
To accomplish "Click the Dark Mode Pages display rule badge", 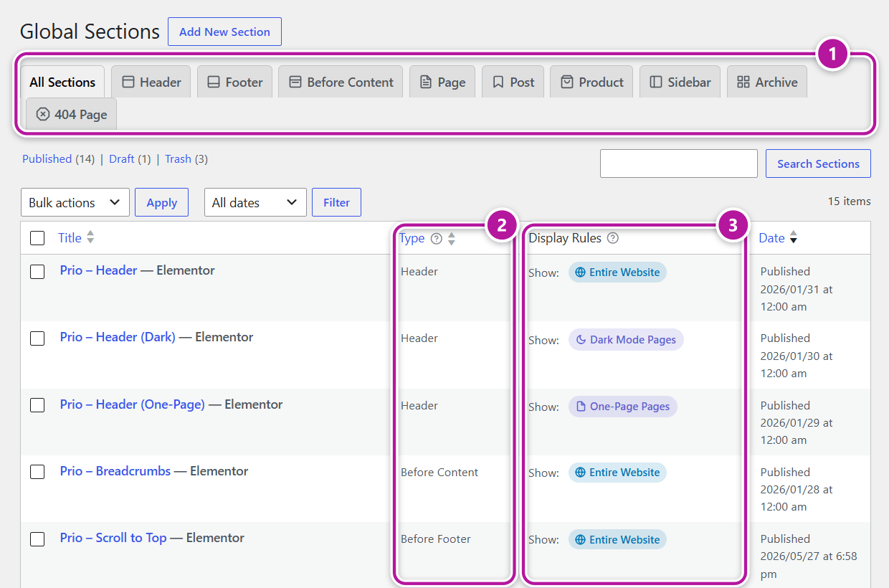I will 626,340.
